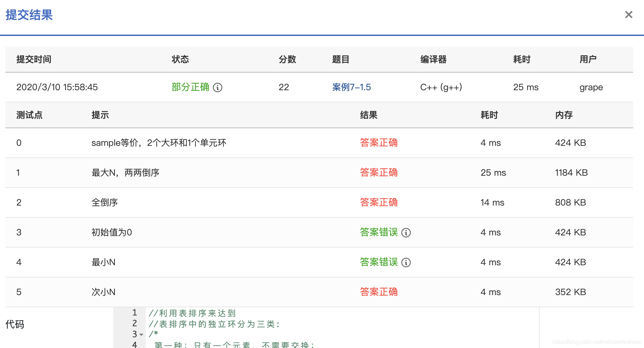The width and height of the screenshot is (644, 348).
Task: Select 答案正确 result of test point 0
Action: 379,143
